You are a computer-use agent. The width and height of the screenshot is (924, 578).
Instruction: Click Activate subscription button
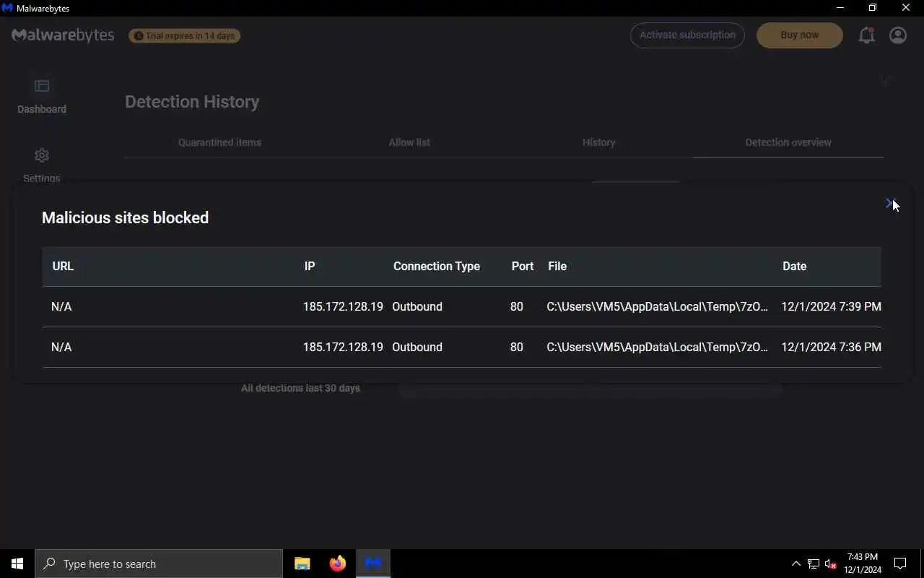687,35
